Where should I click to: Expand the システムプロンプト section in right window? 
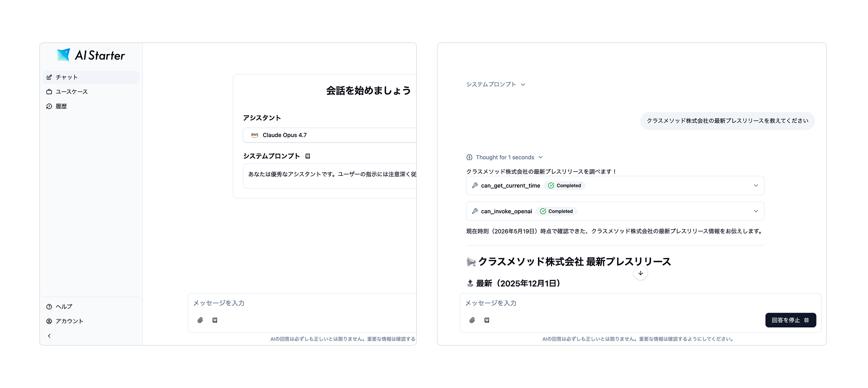click(x=496, y=84)
